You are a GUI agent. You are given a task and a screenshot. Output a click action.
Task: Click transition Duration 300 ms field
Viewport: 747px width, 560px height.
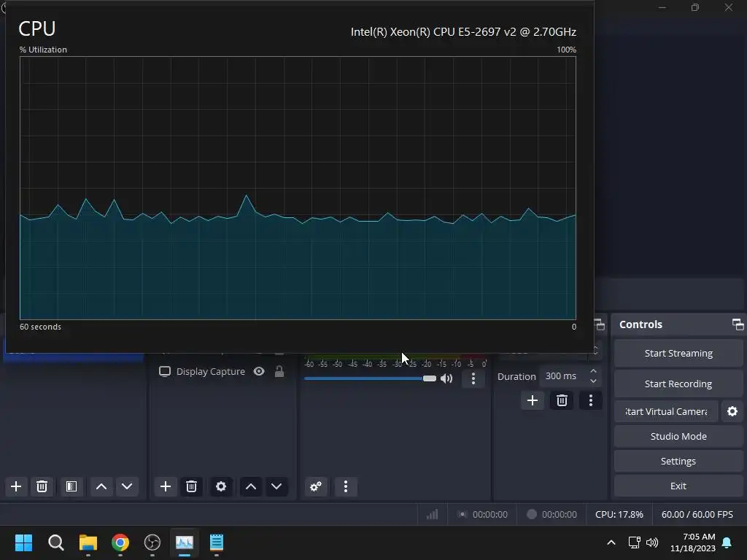564,376
